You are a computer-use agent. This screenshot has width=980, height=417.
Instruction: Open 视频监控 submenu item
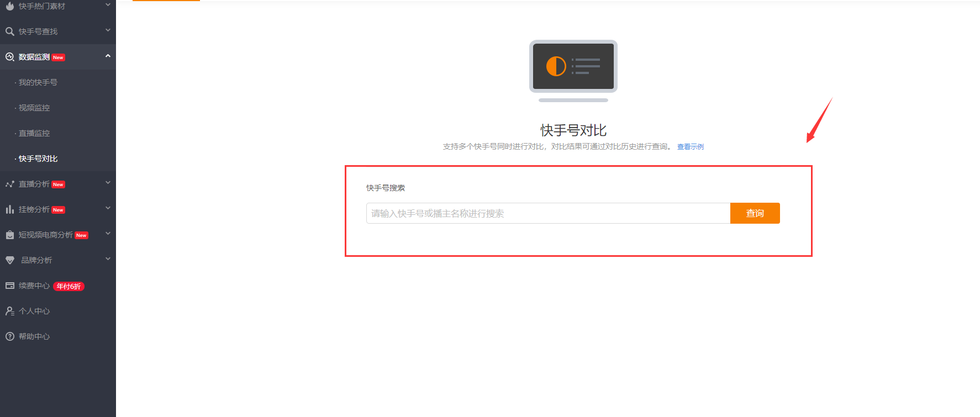coord(34,108)
